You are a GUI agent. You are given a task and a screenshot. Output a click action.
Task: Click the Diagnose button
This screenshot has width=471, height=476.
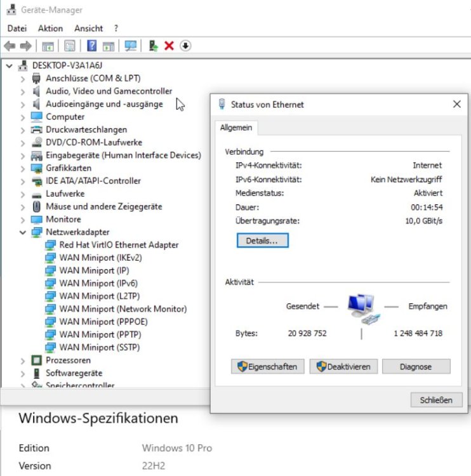point(416,366)
